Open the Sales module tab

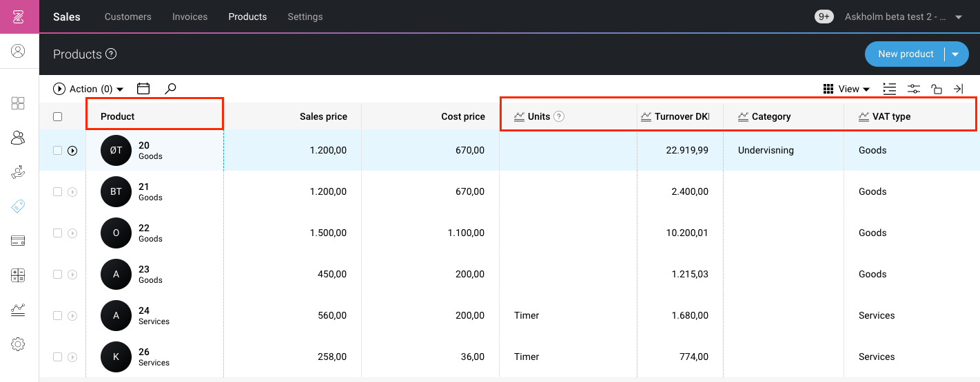(67, 17)
